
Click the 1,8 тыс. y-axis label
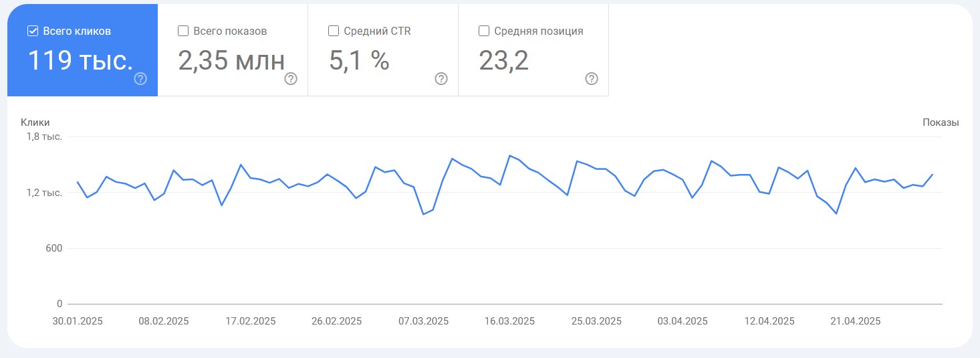click(44, 137)
